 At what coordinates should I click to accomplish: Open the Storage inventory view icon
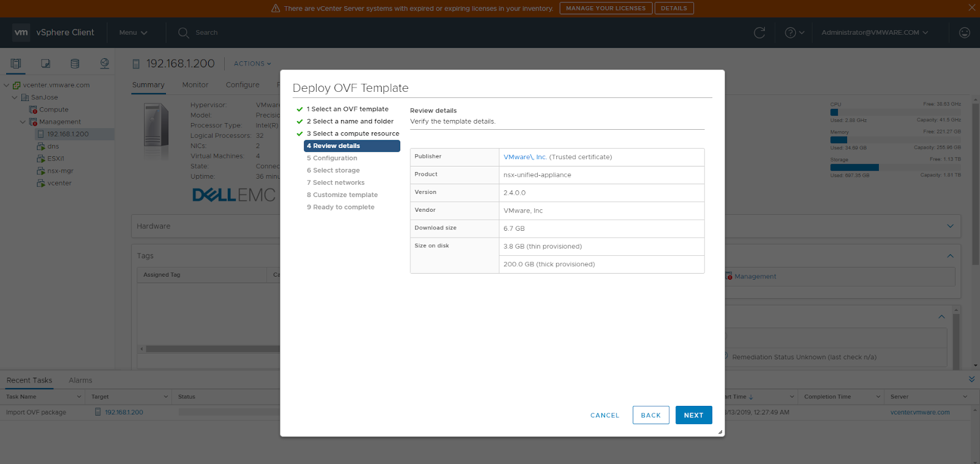coord(75,64)
